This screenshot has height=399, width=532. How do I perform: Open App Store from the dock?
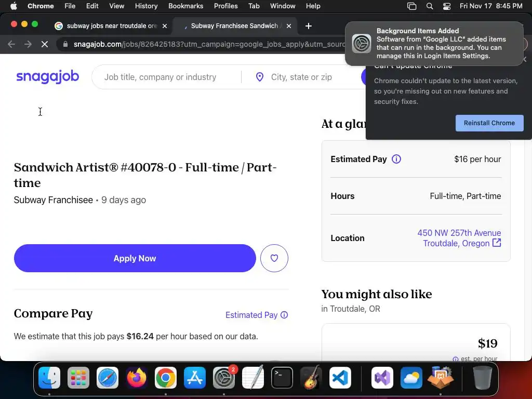195,378
